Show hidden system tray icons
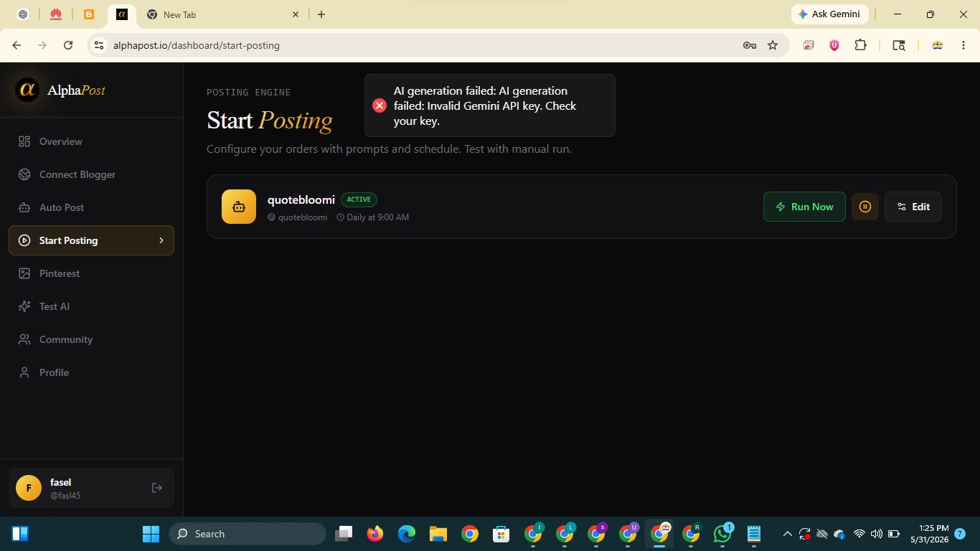This screenshot has width=980, height=551. [787, 534]
